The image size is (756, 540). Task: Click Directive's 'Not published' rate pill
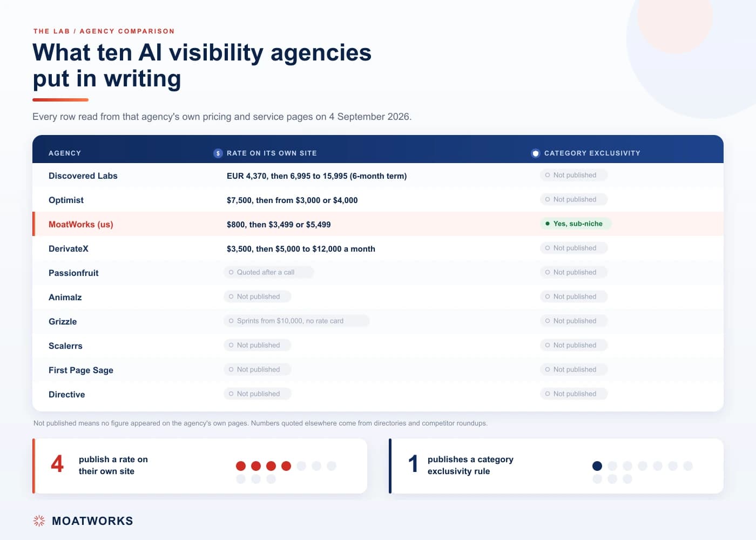(x=257, y=394)
